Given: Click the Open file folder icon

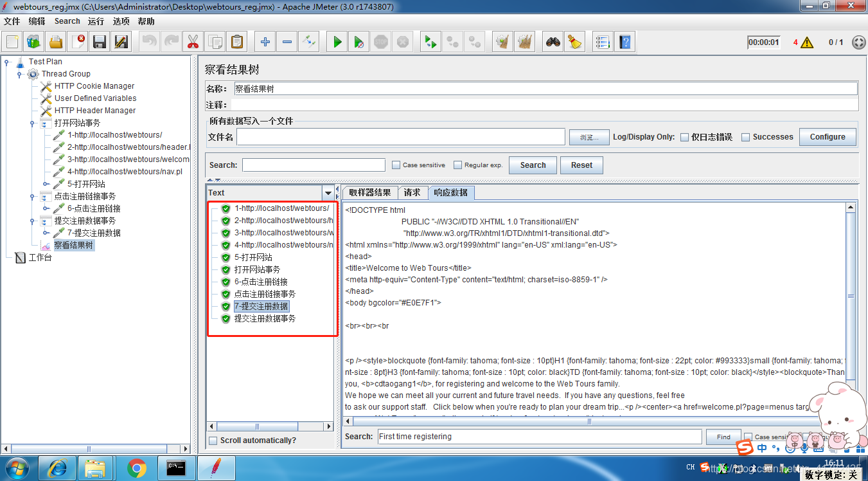Looking at the screenshot, I should [56, 42].
